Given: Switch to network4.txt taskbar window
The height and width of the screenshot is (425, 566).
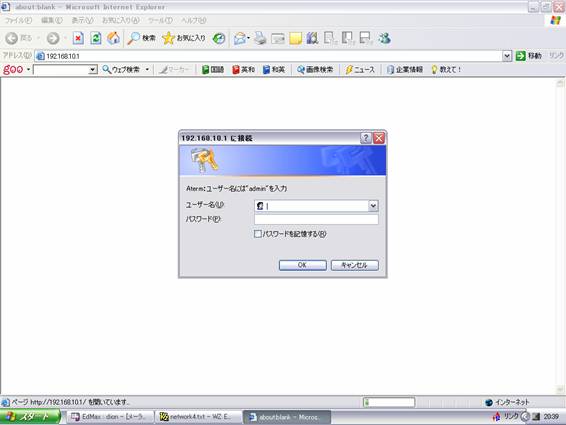Looking at the screenshot, I should click(198, 417).
